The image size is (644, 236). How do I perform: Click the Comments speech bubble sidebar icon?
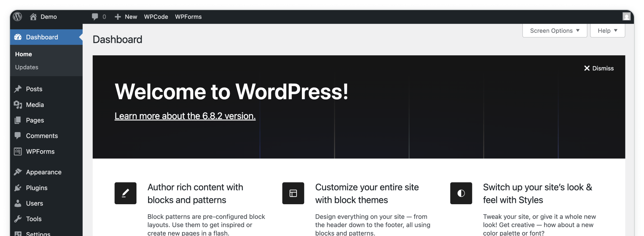(x=18, y=136)
